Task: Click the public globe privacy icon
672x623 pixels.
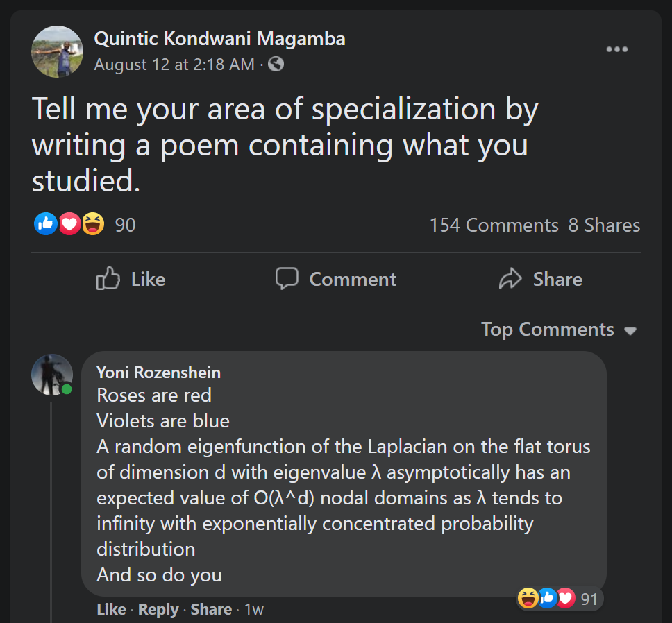Action: point(276,65)
